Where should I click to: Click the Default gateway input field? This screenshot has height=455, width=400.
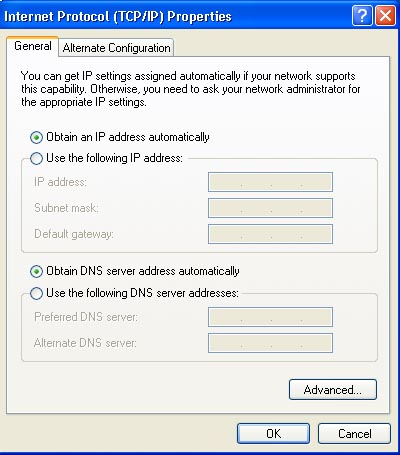point(270,234)
